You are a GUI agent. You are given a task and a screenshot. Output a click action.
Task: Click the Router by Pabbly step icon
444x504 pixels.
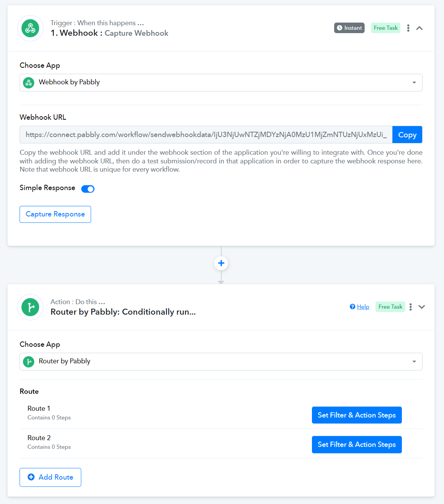click(x=30, y=307)
